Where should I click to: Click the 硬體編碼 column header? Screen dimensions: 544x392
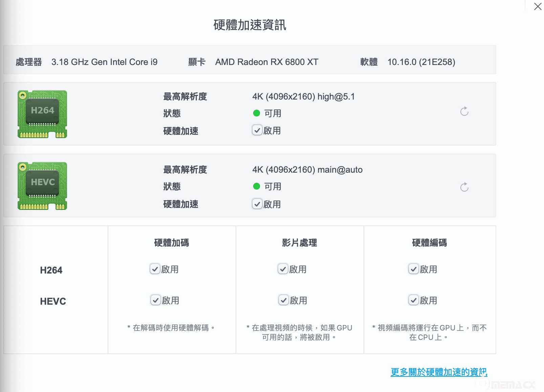(429, 243)
